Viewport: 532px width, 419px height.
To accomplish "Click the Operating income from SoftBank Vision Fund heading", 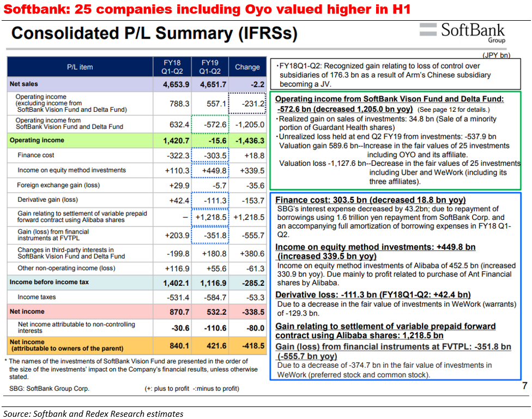I will 390,99.
